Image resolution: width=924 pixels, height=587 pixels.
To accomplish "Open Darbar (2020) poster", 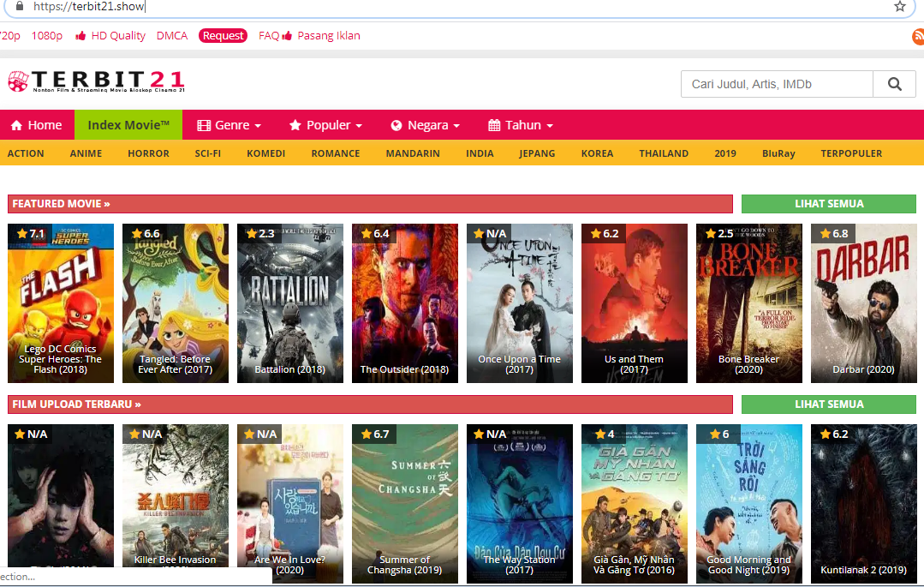I will click(864, 303).
